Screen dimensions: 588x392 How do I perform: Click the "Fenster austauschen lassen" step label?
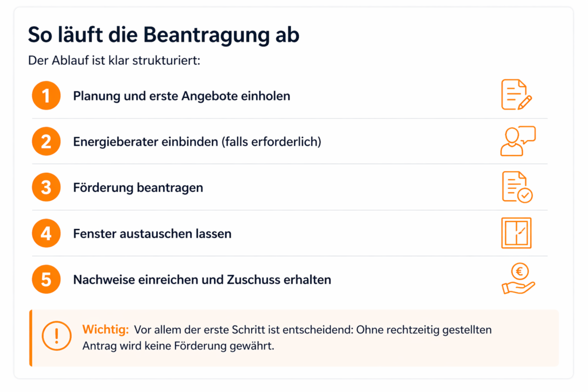pos(152,234)
